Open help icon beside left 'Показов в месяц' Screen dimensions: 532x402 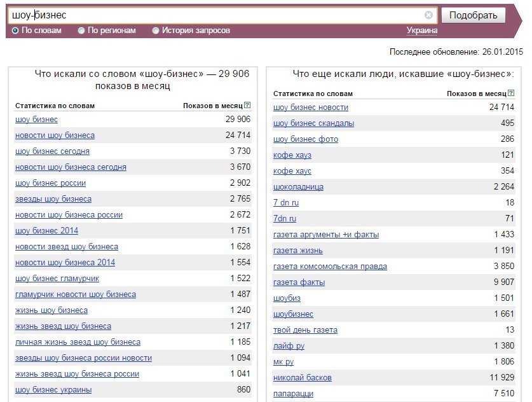pos(247,105)
